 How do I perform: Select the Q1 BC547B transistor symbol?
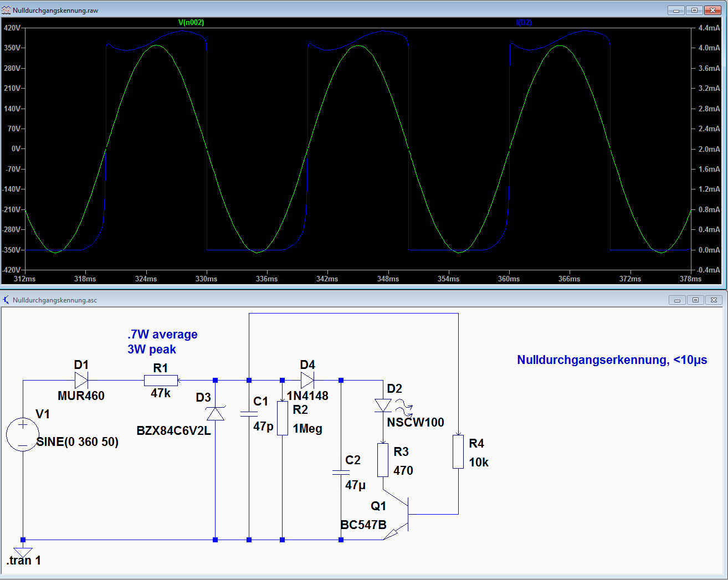402,515
